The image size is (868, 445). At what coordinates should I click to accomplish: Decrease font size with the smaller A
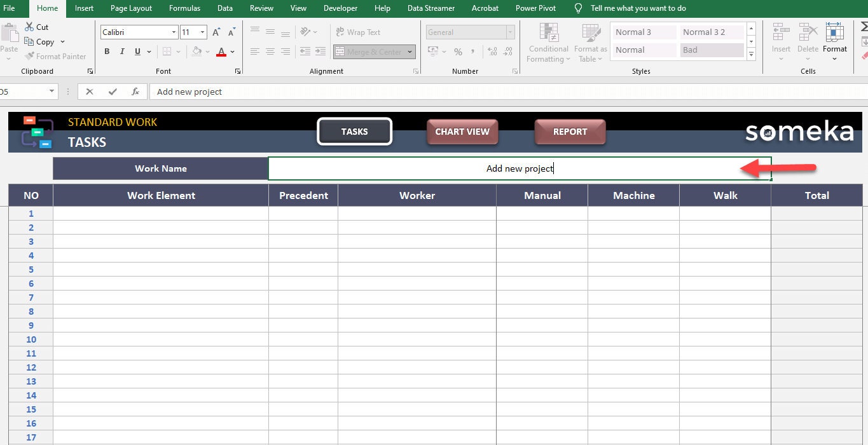pos(231,32)
